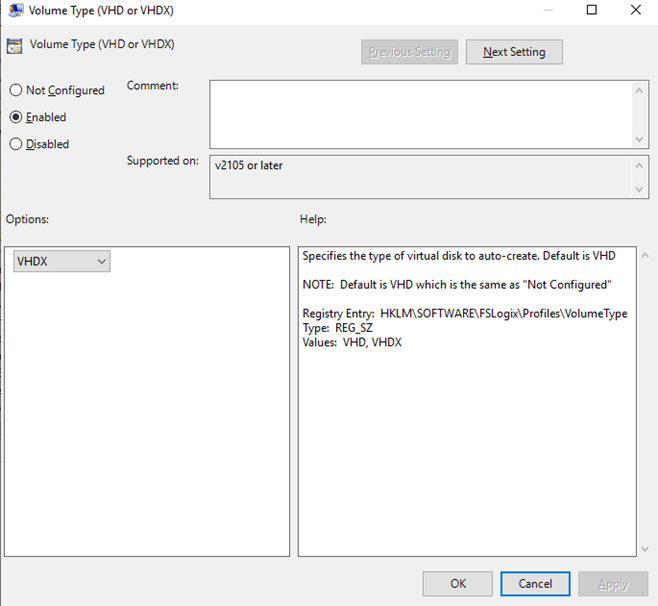Click the Comment box scroll down arrow
The width and height of the screenshot is (658, 606).
click(x=639, y=139)
